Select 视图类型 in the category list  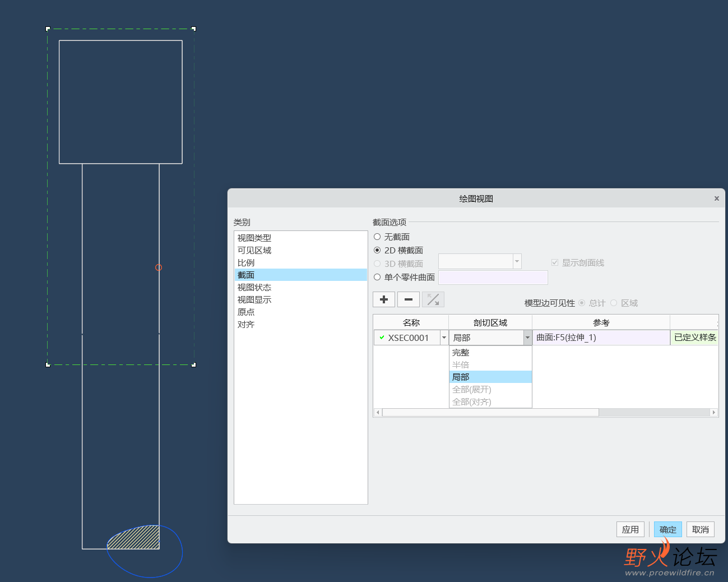[300, 238]
